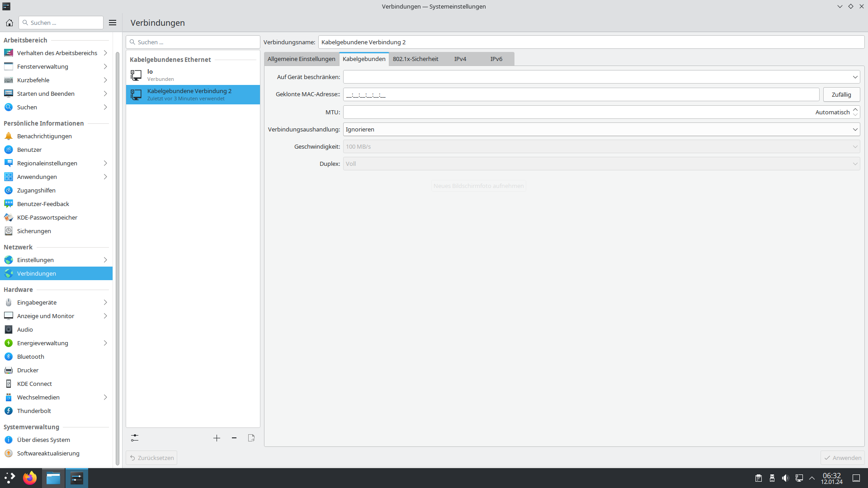The height and width of the screenshot is (488, 868).
Task: Increase the MTU spinbox value
Action: click(x=855, y=109)
